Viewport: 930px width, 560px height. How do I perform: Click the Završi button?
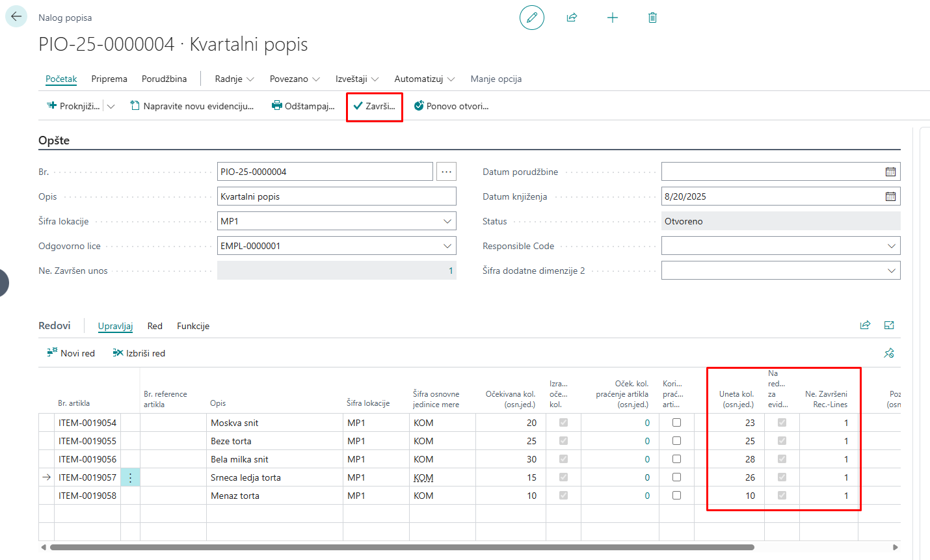pos(375,106)
